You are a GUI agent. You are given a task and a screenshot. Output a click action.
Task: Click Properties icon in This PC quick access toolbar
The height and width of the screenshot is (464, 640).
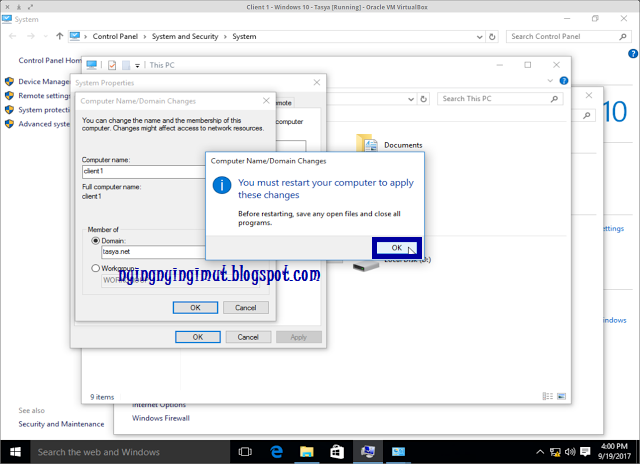coord(112,65)
